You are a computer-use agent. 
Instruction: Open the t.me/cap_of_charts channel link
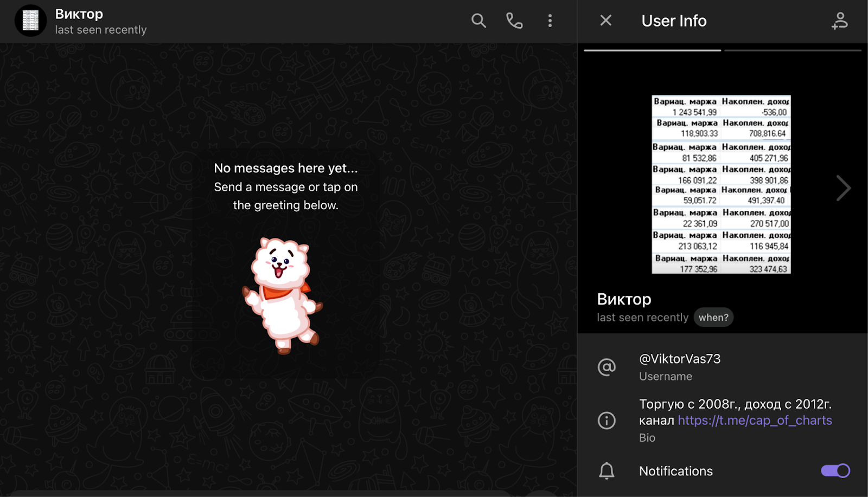755,420
